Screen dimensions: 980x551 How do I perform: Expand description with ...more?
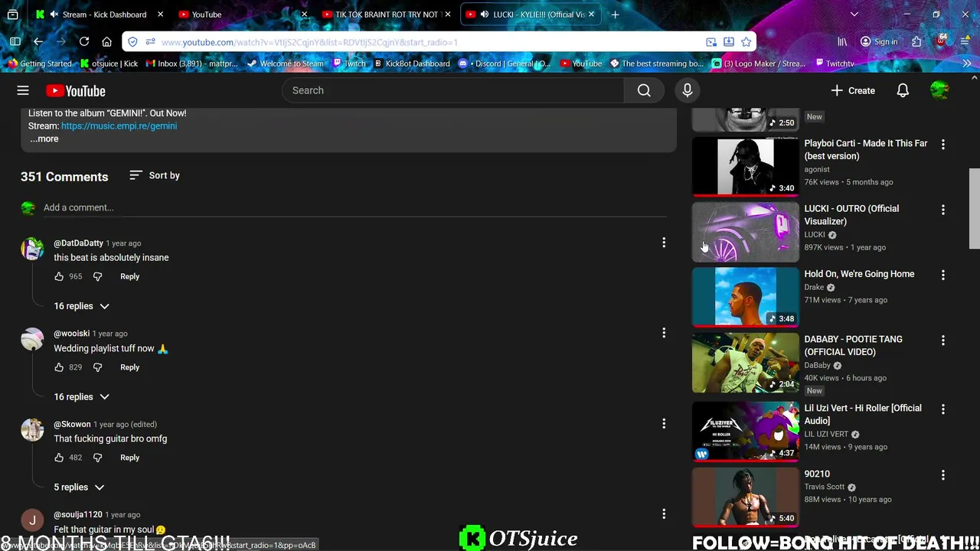click(x=44, y=139)
